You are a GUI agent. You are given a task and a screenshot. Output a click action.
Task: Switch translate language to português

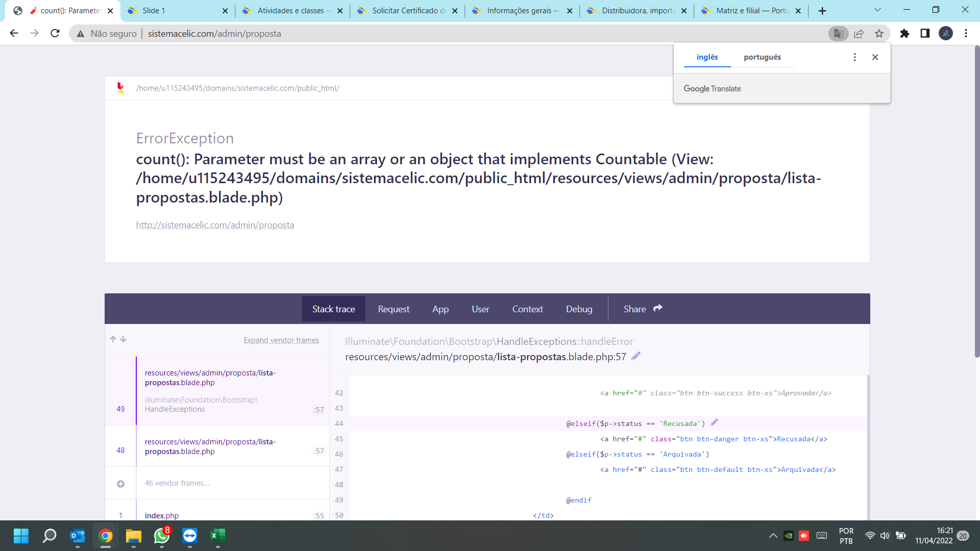[763, 57]
